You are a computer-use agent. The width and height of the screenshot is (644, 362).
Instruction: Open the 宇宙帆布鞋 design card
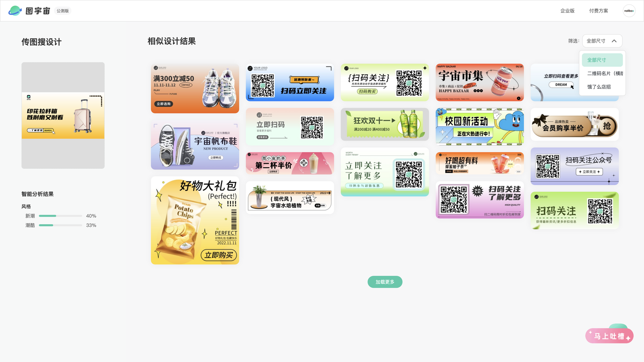click(x=195, y=145)
